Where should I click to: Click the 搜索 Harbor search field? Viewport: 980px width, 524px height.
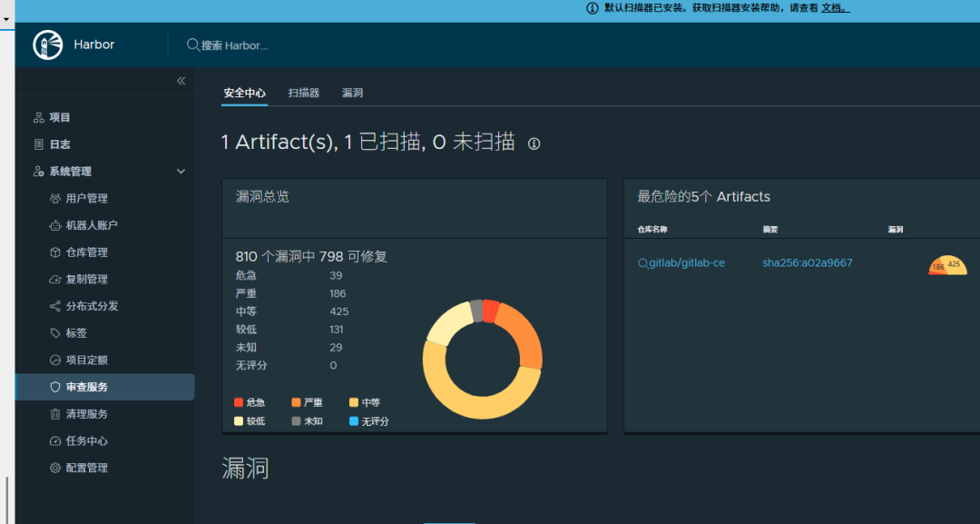point(234,45)
